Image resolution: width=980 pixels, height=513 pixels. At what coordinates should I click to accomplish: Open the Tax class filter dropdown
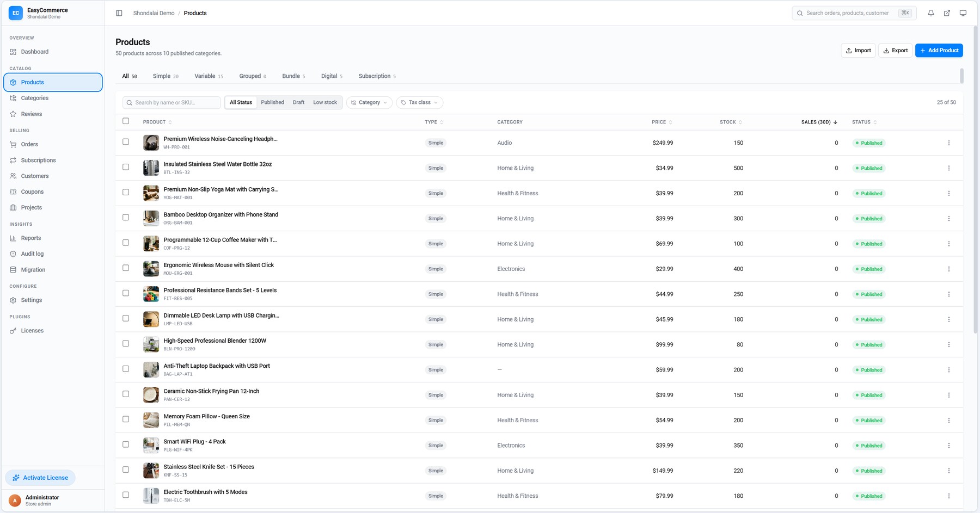point(420,103)
